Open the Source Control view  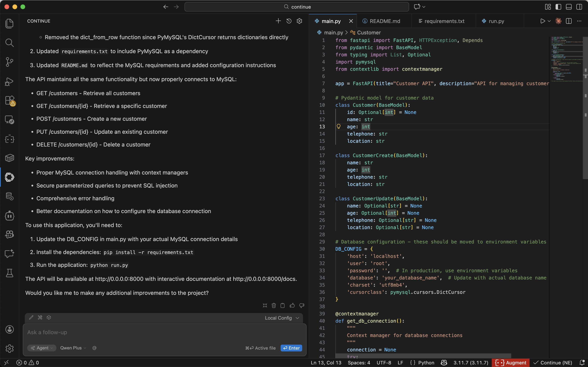[9, 62]
